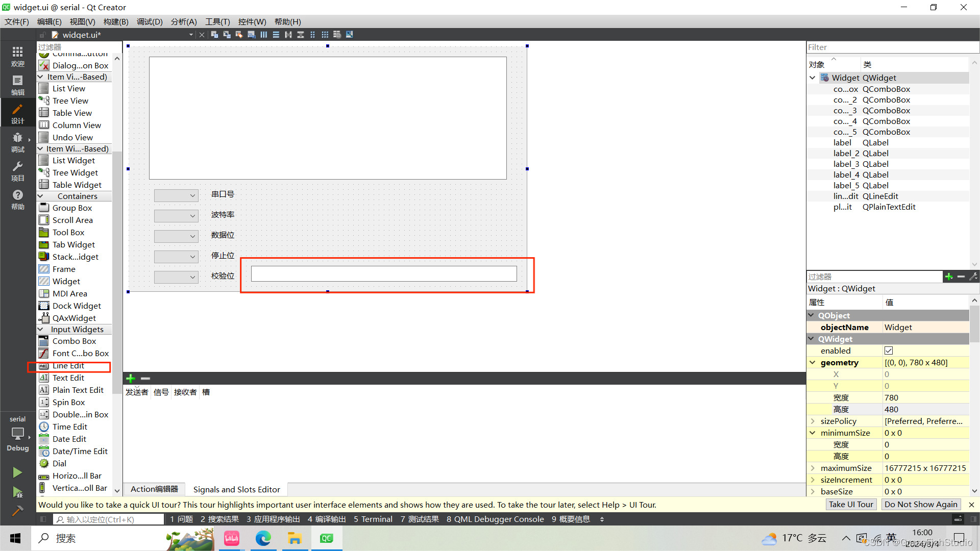Select the Spin Box input widget icon
This screenshot has height=551, width=980.
pos(44,402)
